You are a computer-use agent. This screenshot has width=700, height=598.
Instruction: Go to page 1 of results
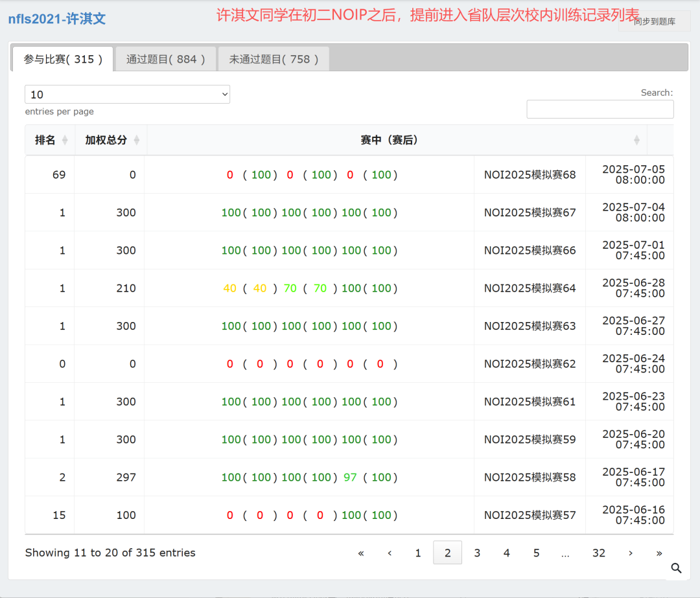click(418, 553)
